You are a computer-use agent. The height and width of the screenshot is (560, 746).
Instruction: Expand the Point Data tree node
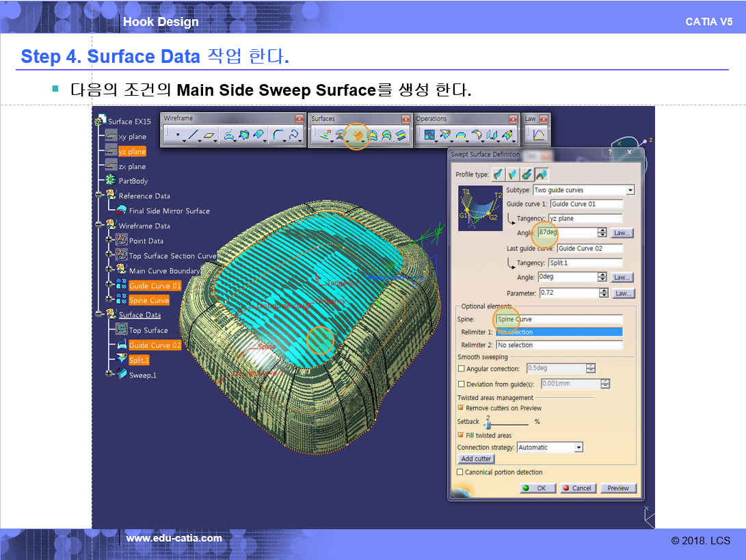pyautogui.click(x=109, y=241)
